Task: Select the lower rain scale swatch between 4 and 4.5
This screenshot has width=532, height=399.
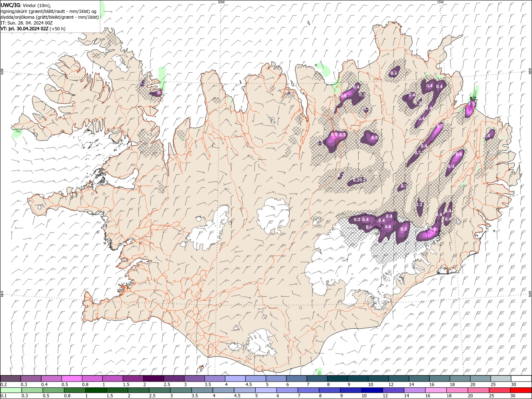Action: pyautogui.click(x=223, y=390)
